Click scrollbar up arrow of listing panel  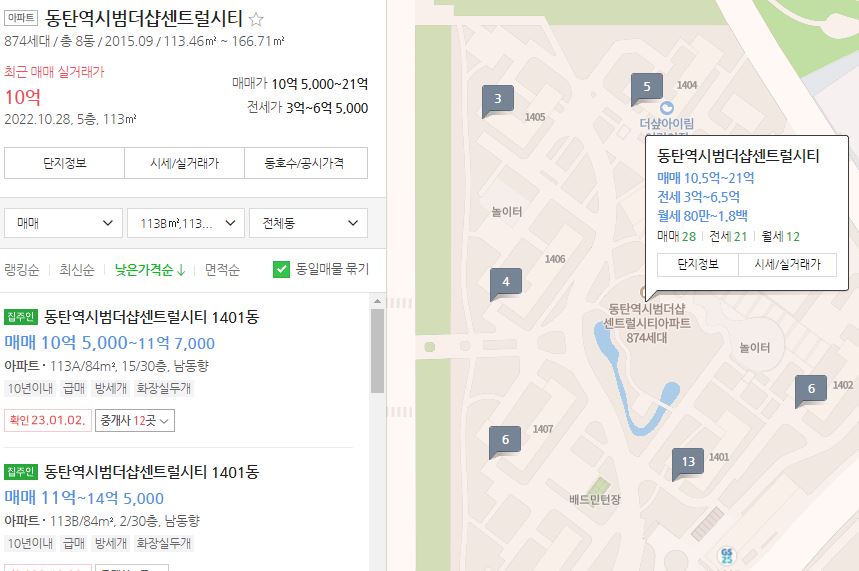click(x=377, y=301)
